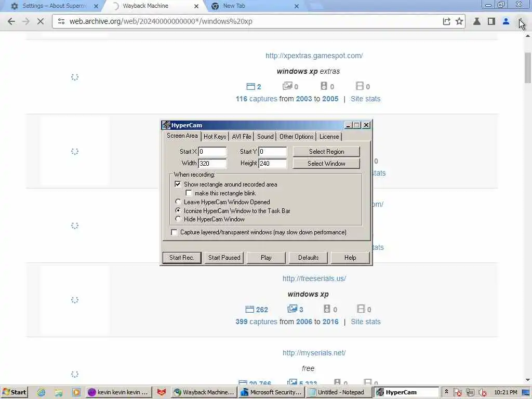Open the AVI File tab in HyperCam
This screenshot has width=532, height=399.
(242, 137)
